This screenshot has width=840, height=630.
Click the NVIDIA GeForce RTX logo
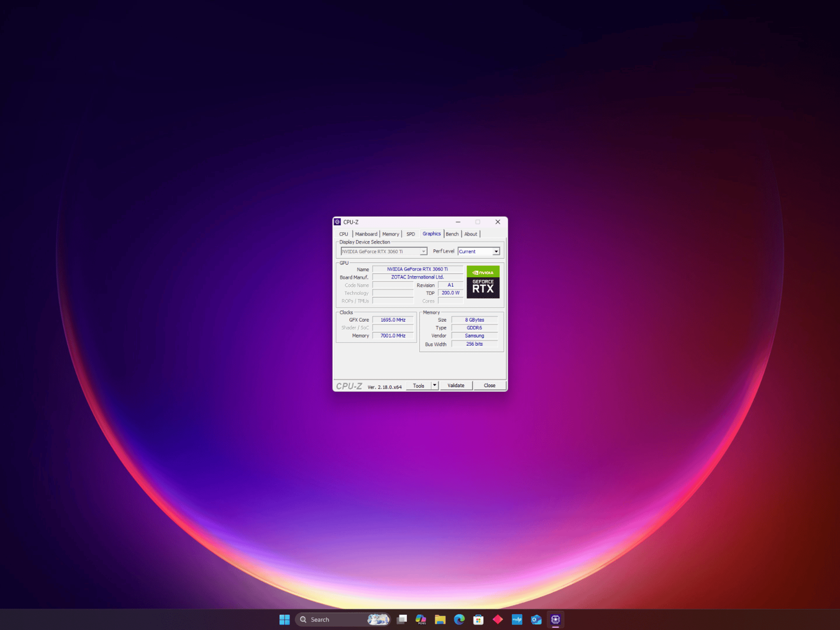click(x=483, y=282)
